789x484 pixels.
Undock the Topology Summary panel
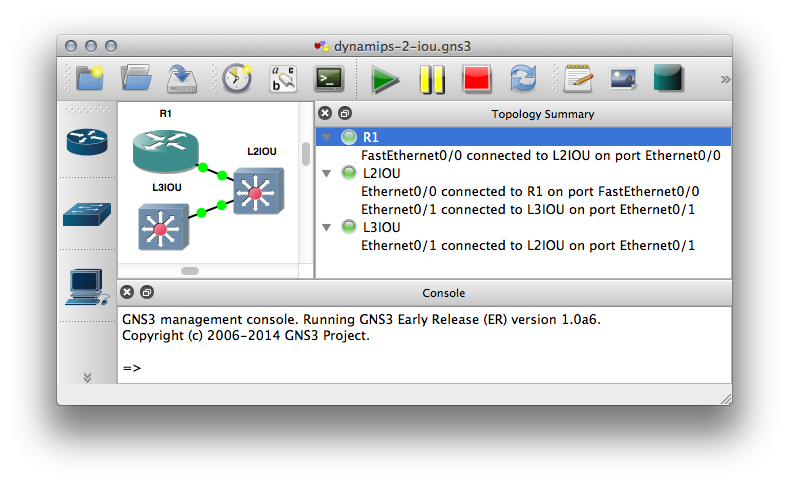(345, 113)
